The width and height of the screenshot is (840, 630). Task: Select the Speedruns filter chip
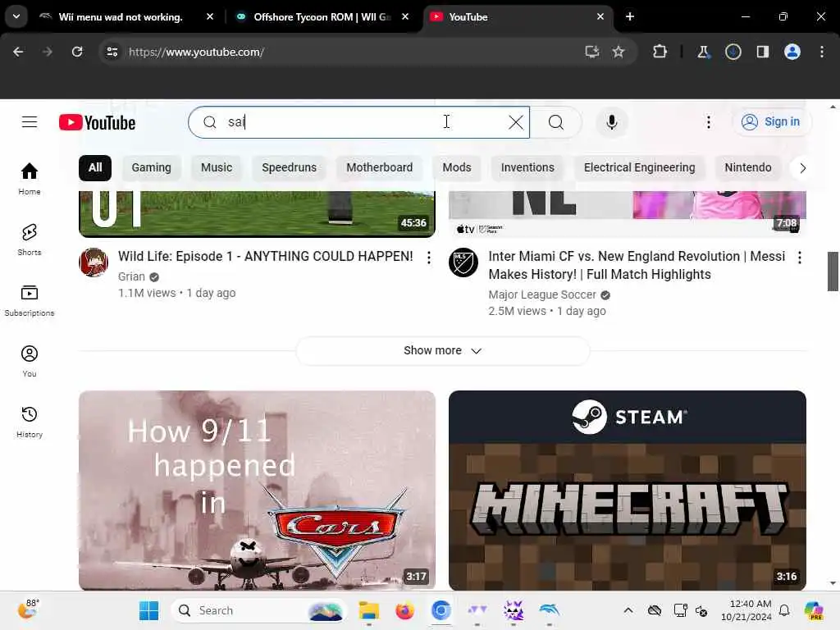tap(290, 167)
